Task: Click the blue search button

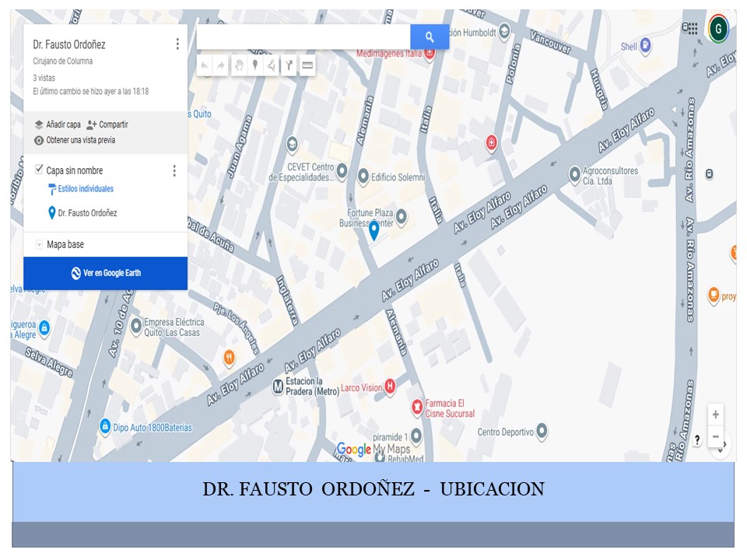Action: (x=430, y=37)
